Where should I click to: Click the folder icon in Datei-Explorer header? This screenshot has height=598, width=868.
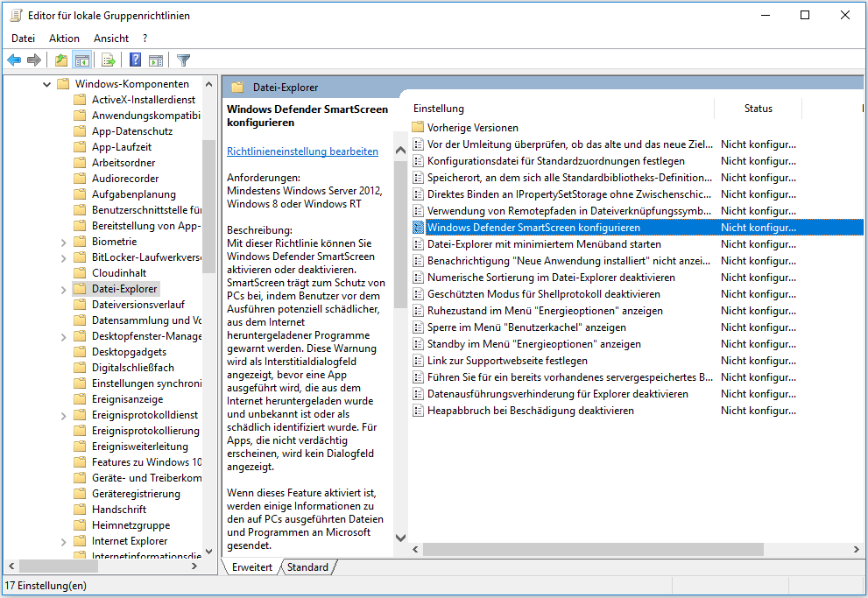click(237, 87)
